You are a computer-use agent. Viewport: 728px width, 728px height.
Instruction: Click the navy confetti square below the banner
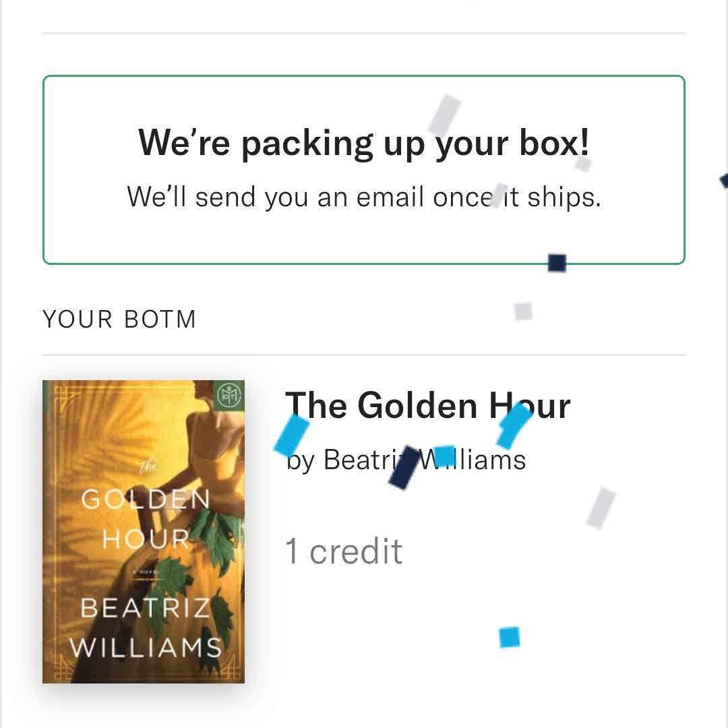[557, 263]
